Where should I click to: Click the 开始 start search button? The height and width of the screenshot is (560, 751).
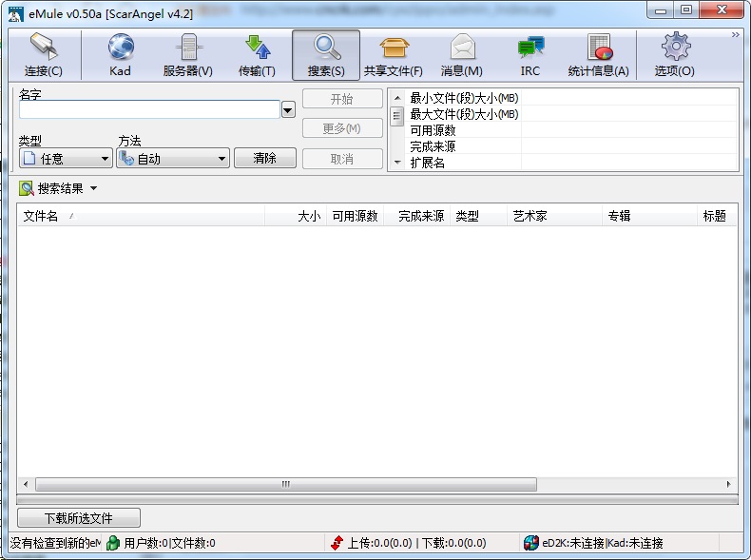point(342,99)
